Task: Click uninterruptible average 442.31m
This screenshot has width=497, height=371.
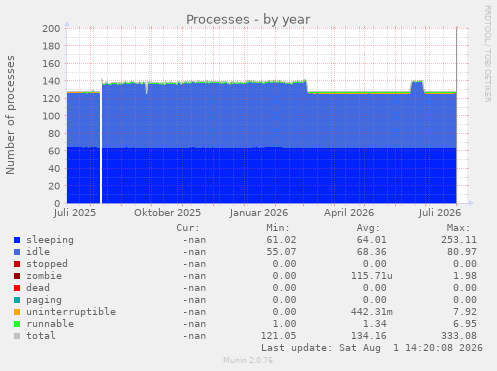Action: tap(372, 312)
